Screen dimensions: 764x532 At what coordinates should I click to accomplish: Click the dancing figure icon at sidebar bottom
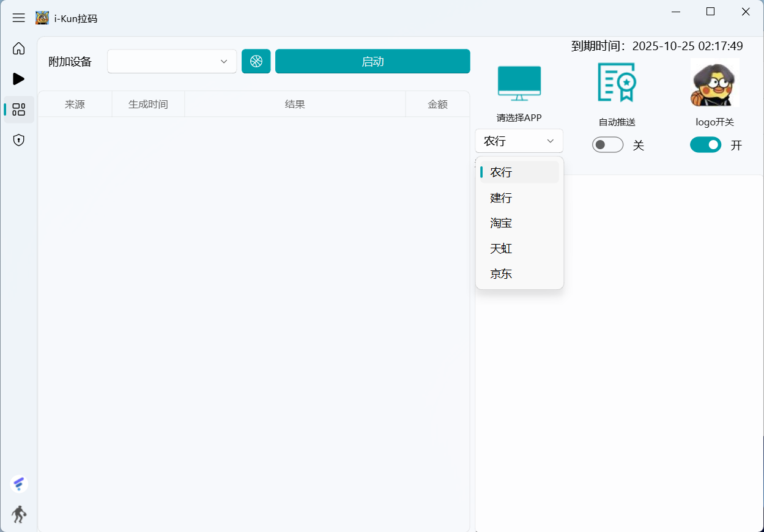pyautogui.click(x=18, y=514)
